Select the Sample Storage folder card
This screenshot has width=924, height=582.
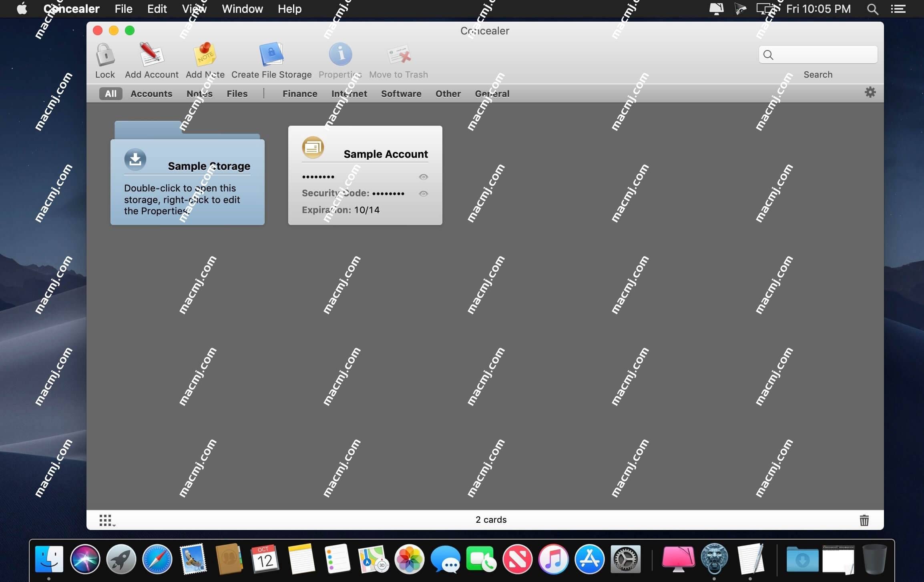point(187,173)
